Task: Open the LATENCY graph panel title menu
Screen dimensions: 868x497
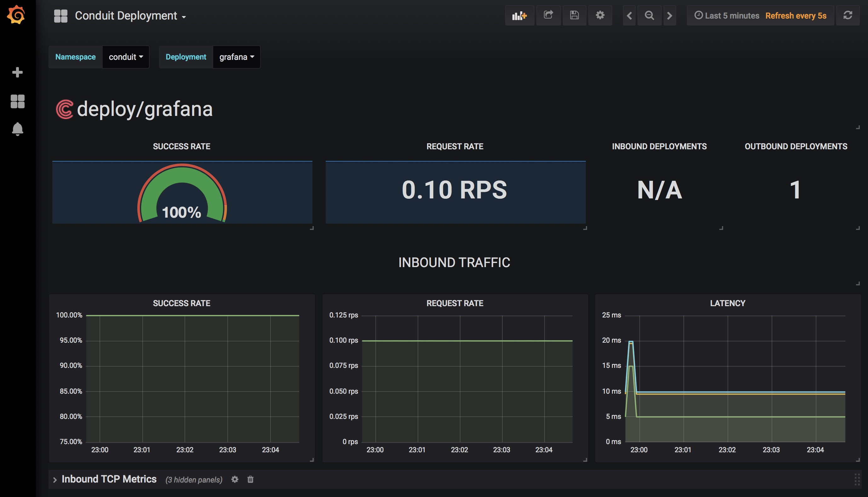Action: click(727, 303)
